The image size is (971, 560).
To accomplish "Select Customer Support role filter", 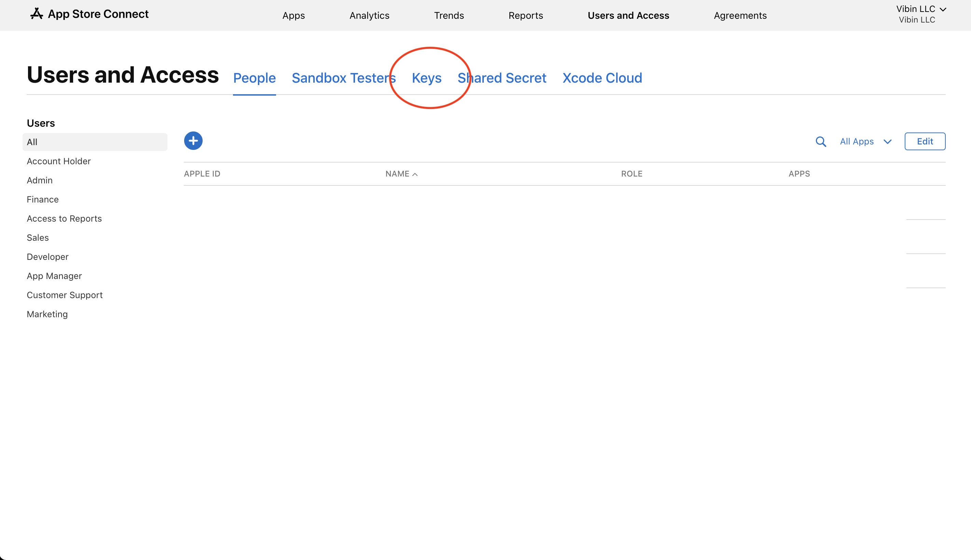I will click(x=65, y=295).
